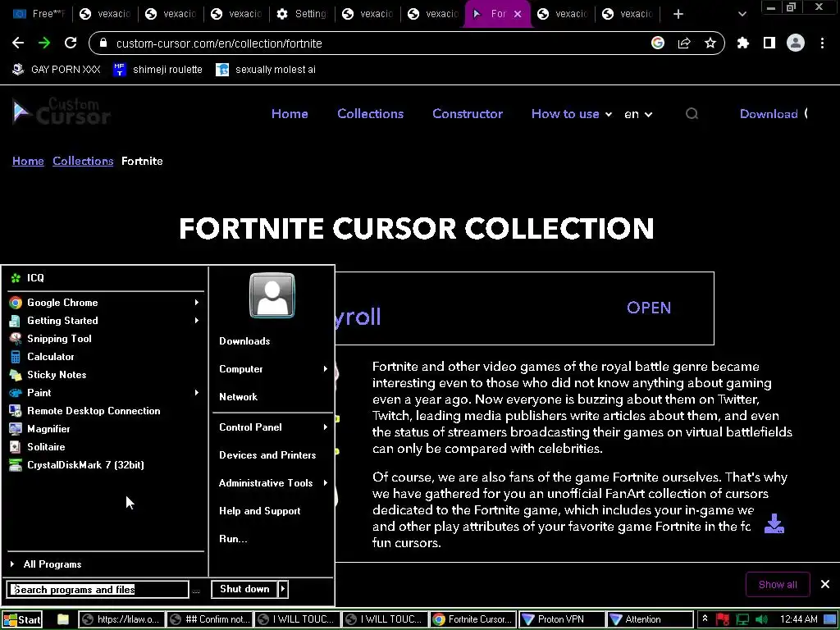Viewport: 840px width, 630px height.
Task: Launch Remote Desktop Connection
Action: click(x=106, y=411)
